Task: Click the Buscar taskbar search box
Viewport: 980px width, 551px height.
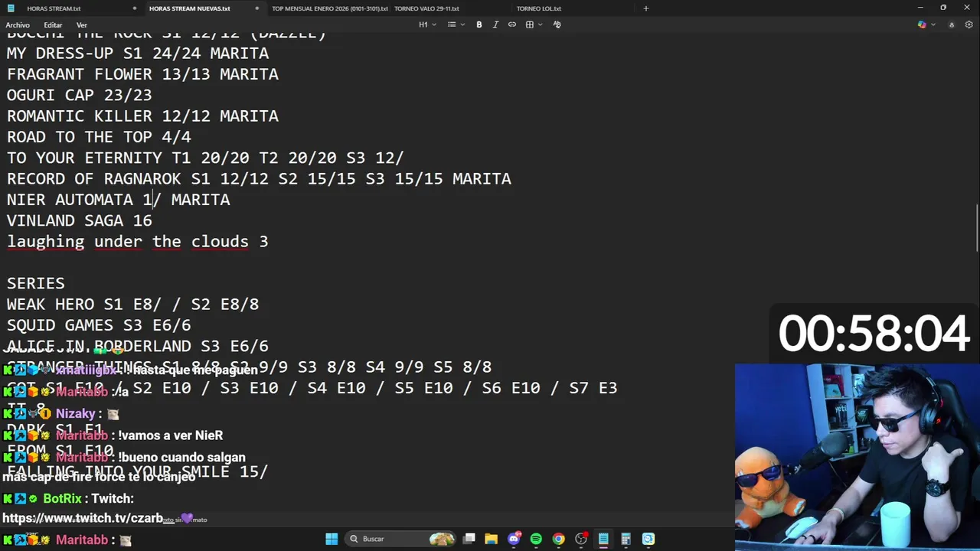Action: (399, 539)
